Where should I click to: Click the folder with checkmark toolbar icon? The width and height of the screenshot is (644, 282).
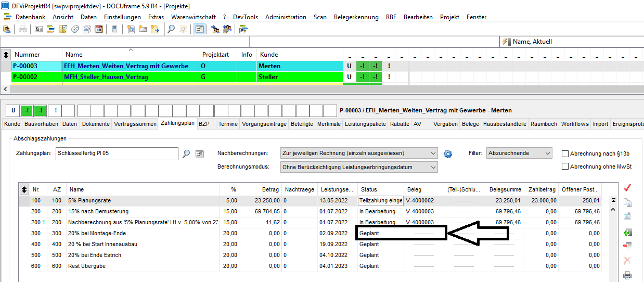point(63,29)
